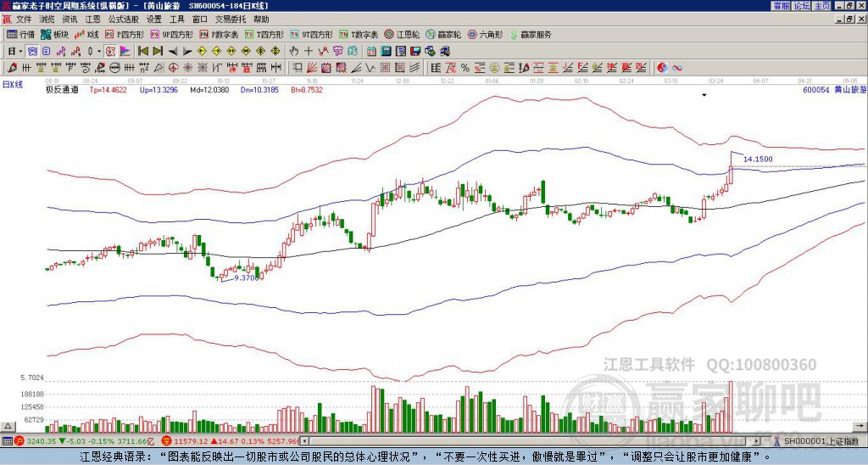The image size is (868, 465).
Task: Click the SH000001 上证指数 status entry
Action: click(820, 441)
